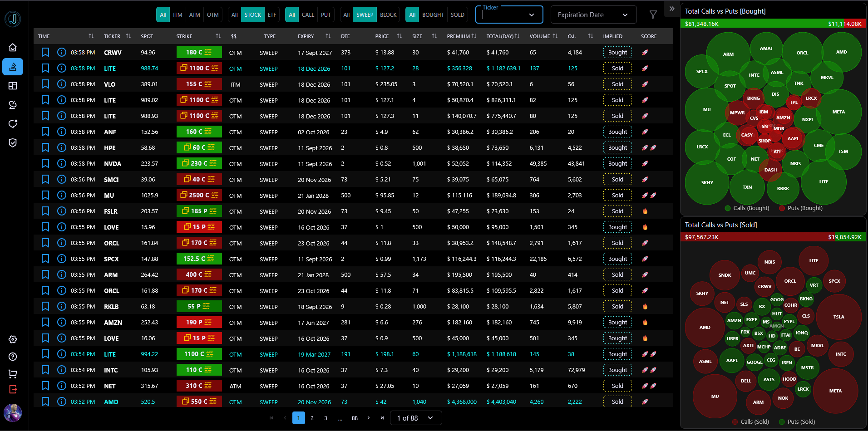
Task: Open the Home icon in sidebar
Action: 13,47
